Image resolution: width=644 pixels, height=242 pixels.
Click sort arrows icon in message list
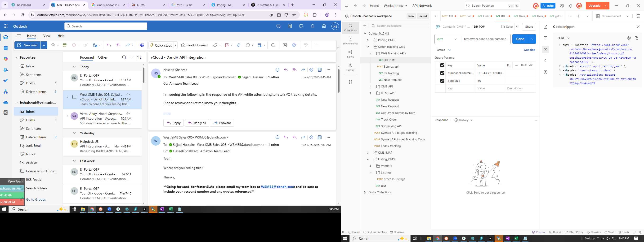139,57
